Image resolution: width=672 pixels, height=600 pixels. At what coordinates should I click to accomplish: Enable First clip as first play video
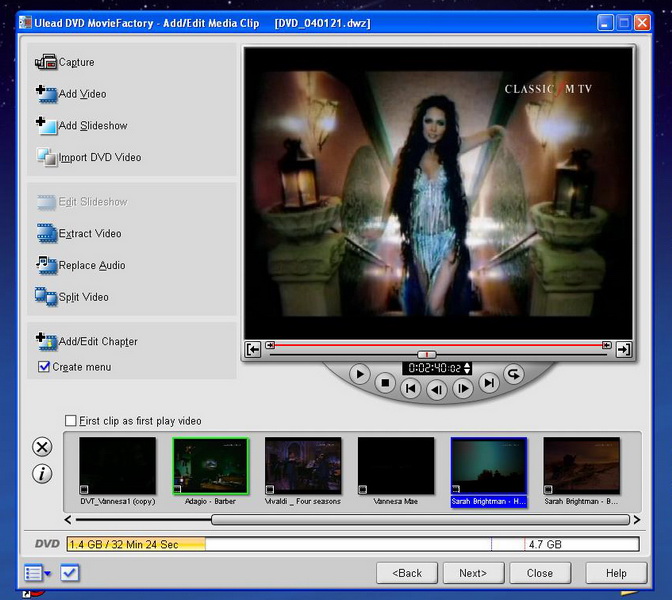click(71, 420)
